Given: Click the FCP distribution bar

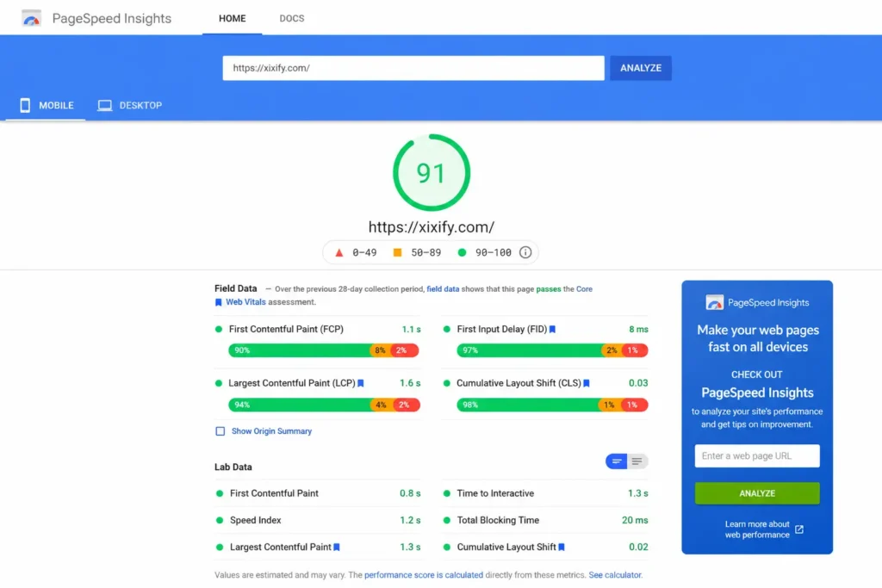Looking at the screenshot, I should coord(324,350).
